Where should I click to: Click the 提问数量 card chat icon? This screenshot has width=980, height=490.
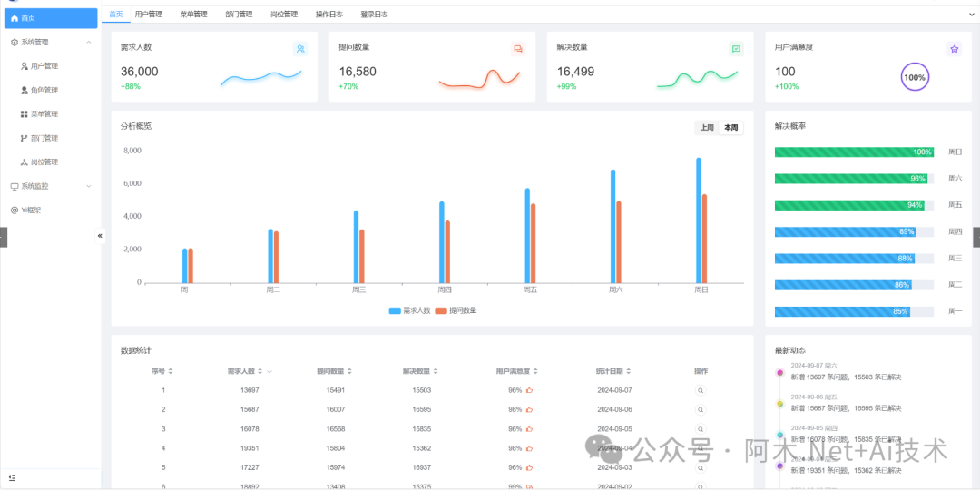click(x=518, y=49)
